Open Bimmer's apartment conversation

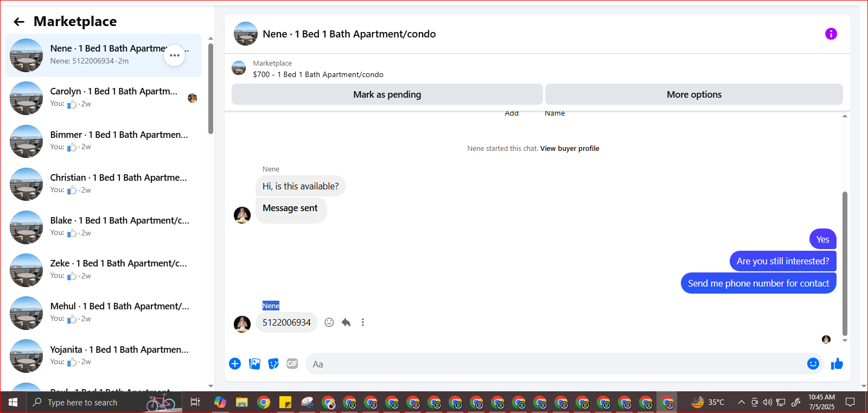pos(103,141)
